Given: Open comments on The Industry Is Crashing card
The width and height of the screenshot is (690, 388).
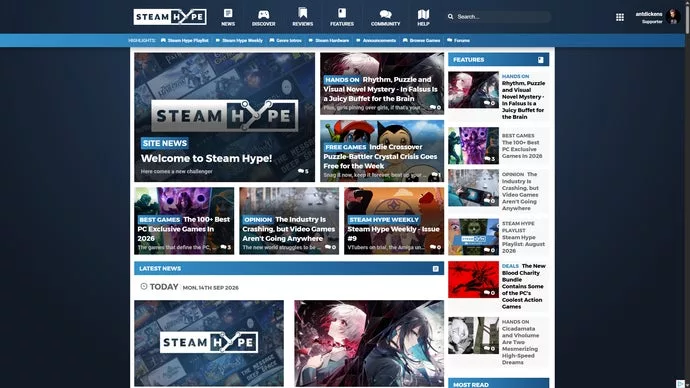Looking at the screenshot, I should pyautogui.click(x=330, y=247).
